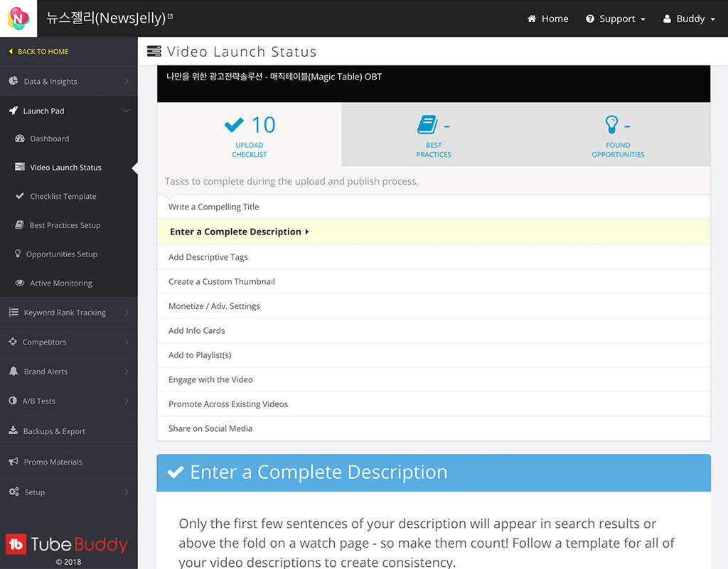728x569 pixels.
Task: Click the Best Practices Setup book icon
Action: [19, 224]
